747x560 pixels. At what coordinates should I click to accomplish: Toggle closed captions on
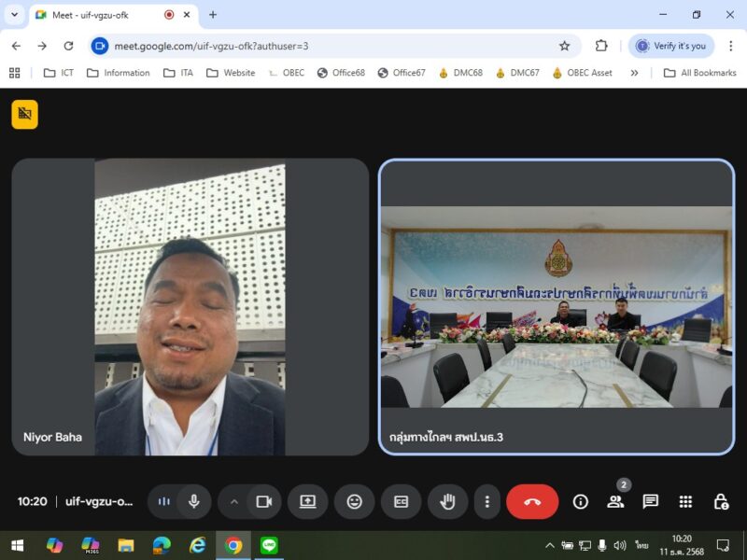pos(401,501)
